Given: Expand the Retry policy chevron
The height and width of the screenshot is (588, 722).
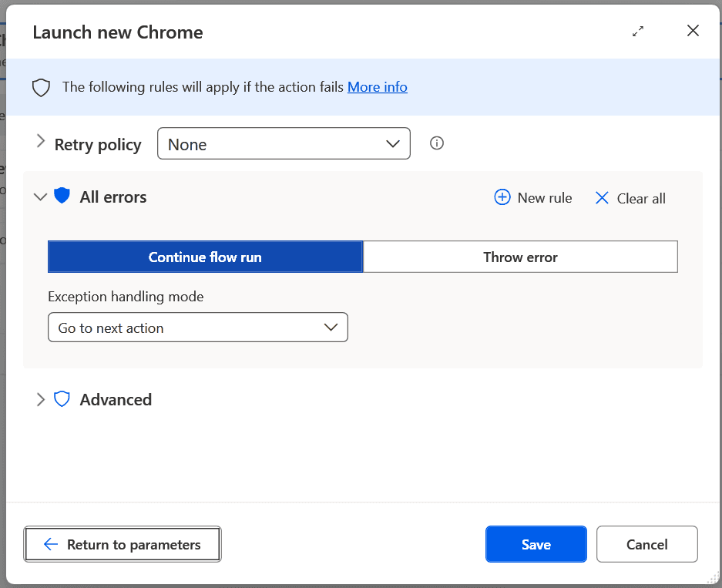Looking at the screenshot, I should point(41,141).
